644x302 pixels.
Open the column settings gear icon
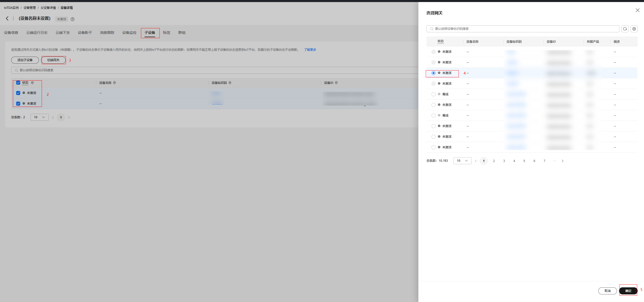point(634,29)
